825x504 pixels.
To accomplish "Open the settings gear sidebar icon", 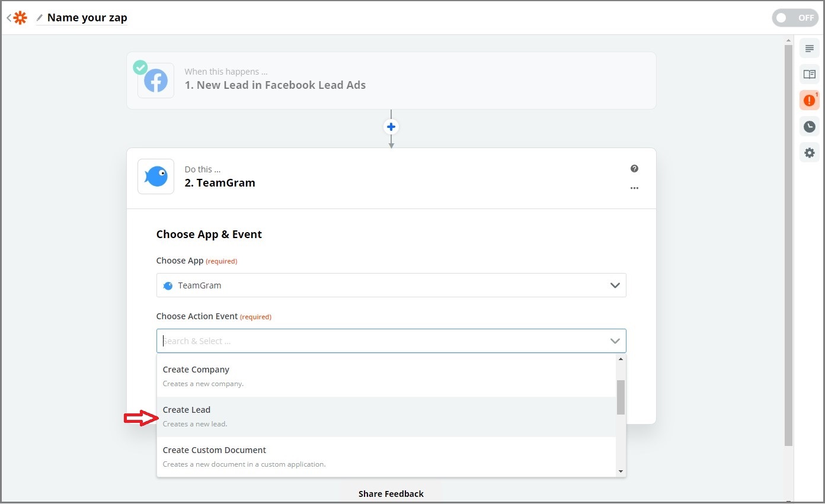I will pyautogui.click(x=810, y=153).
